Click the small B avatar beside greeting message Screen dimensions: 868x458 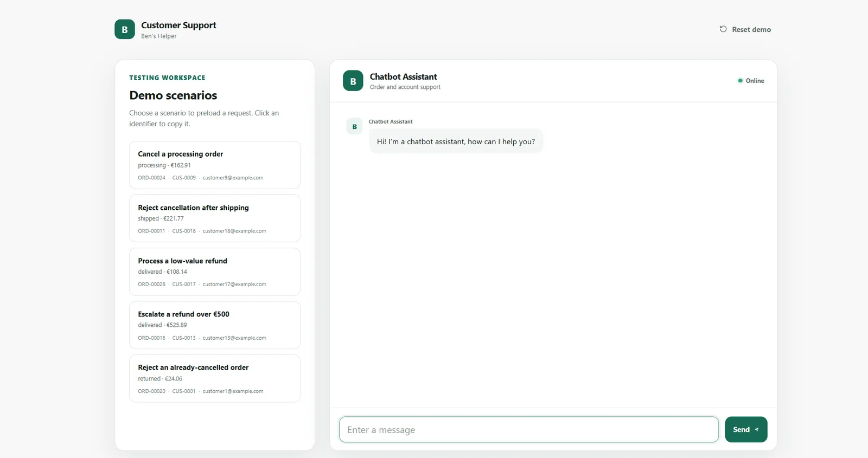pyautogui.click(x=354, y=126)
